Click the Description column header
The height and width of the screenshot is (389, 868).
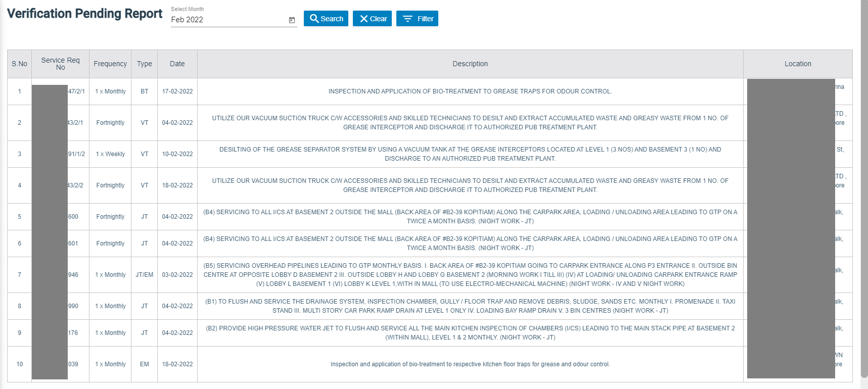(x=470, y=64)
